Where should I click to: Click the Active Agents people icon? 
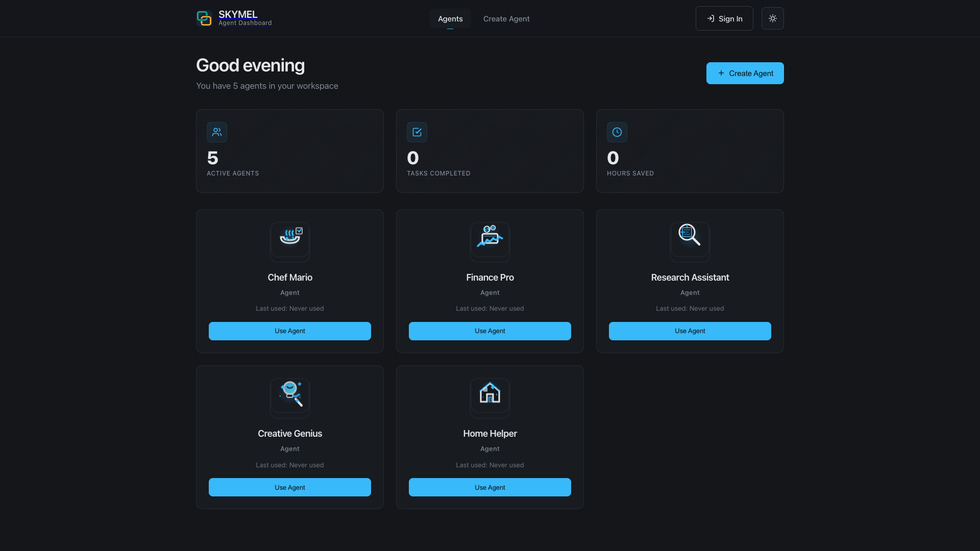(217, 132)
